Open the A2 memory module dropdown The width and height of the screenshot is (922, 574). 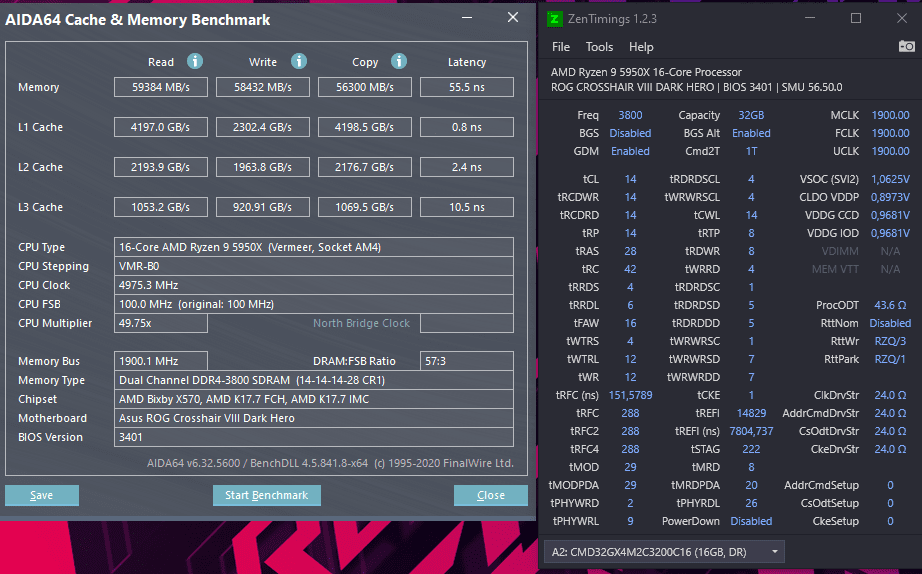coord(664,552)
